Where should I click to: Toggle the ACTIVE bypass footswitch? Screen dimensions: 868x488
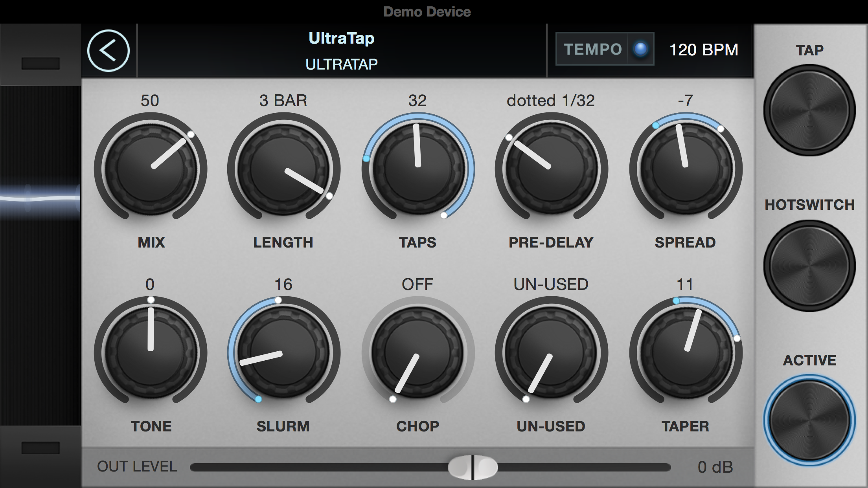click(x=809, y=420)
